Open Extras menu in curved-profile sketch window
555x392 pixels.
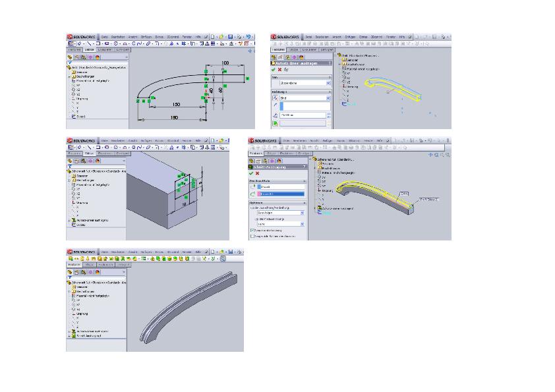point(160,37)
